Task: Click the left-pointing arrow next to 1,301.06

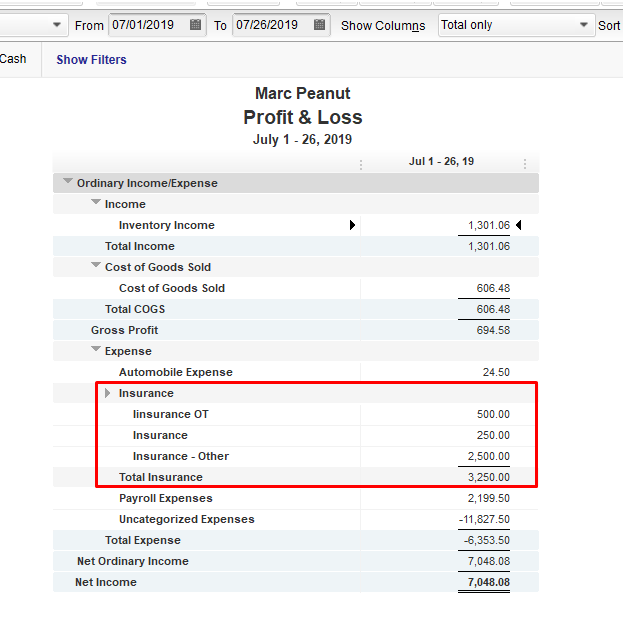Action: 518,225
